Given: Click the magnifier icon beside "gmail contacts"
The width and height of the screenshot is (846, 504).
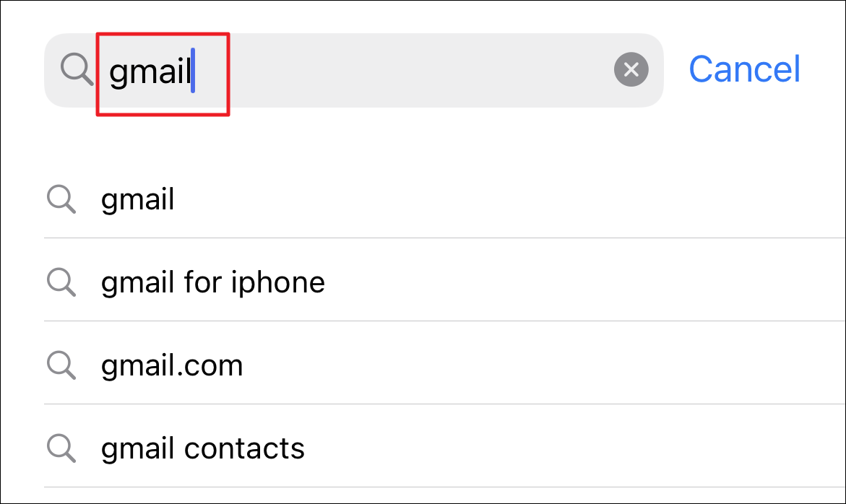Looking at the screenshot, I should click(61, 448).
